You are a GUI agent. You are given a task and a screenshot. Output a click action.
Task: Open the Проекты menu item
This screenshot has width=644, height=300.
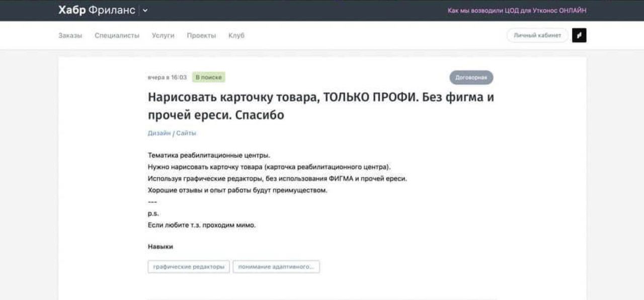pos(201,36)
